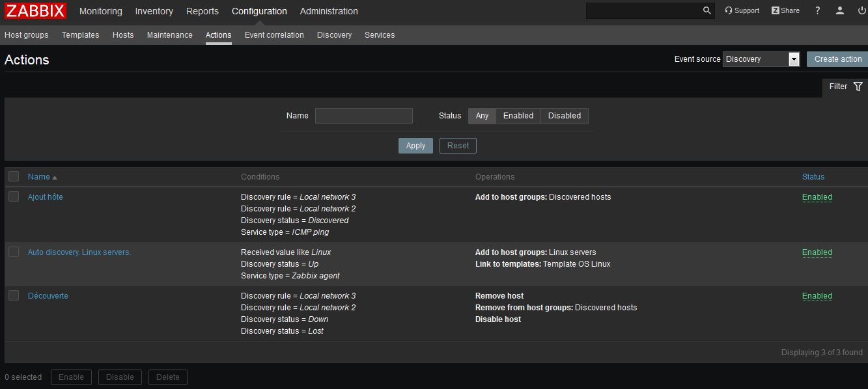This screenshot has height=389, width=868.
Task: Select the checkbox for Ajout hôte row
Action: pyautogui.click(x=14, y=196)
